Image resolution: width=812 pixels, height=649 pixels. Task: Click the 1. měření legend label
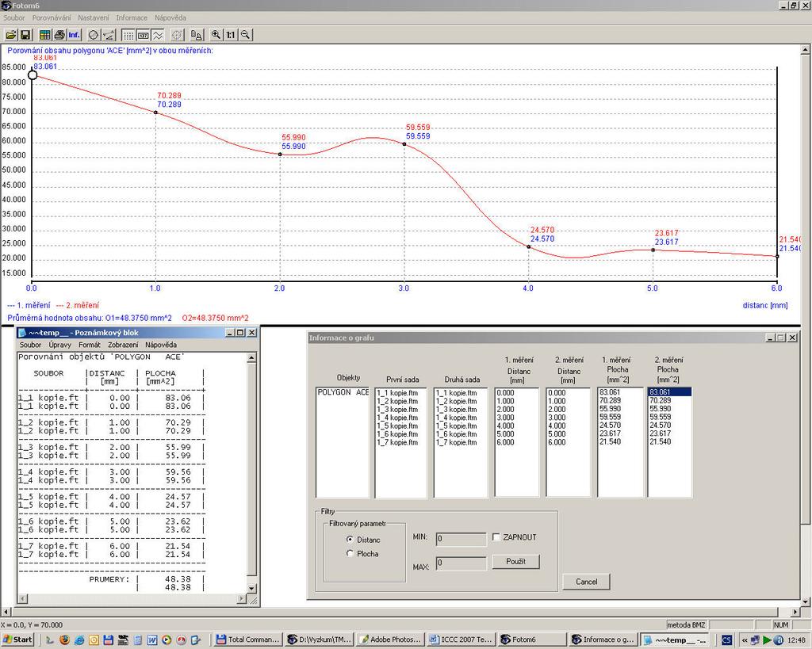(29, 305)
